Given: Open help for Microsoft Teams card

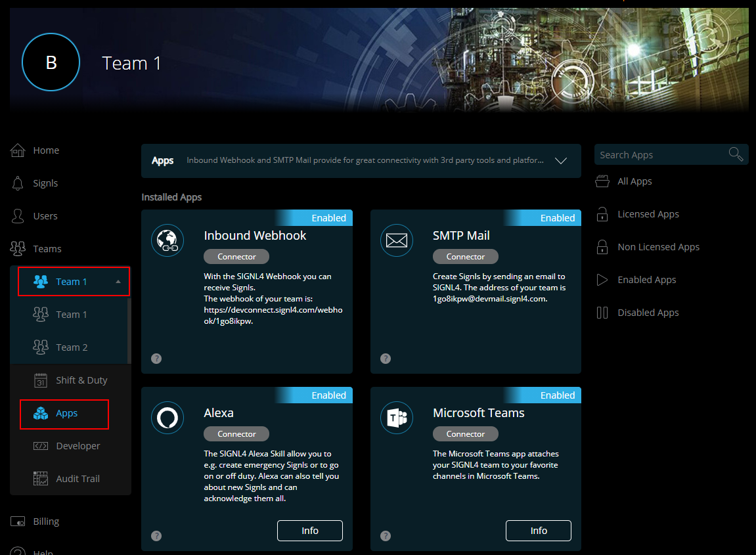Looking at the screenshot, I should 386,536.
